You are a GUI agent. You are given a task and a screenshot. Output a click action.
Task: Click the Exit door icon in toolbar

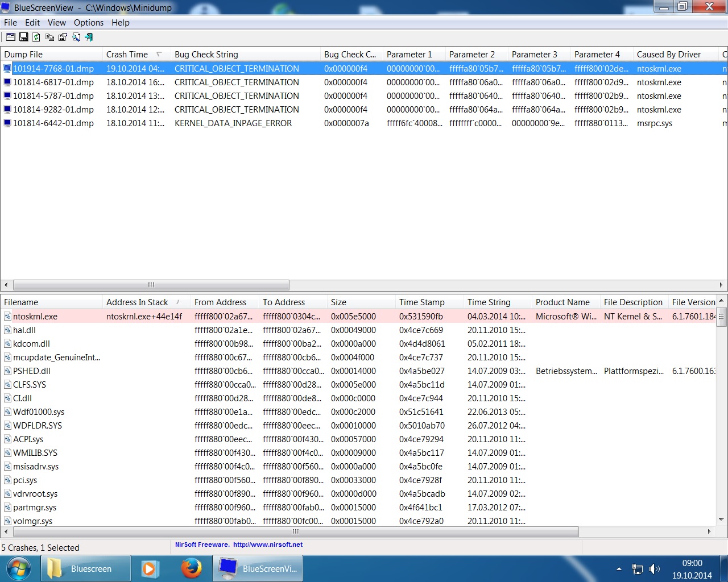89,37
